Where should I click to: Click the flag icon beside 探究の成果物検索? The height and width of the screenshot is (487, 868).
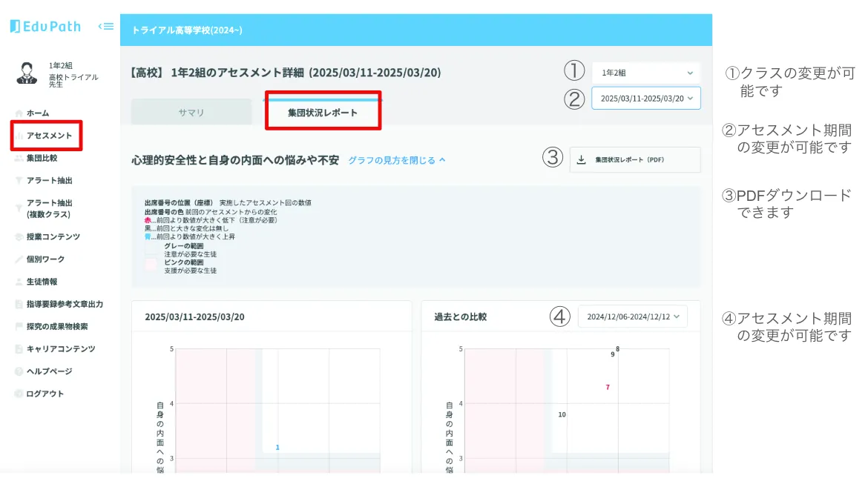19,326
